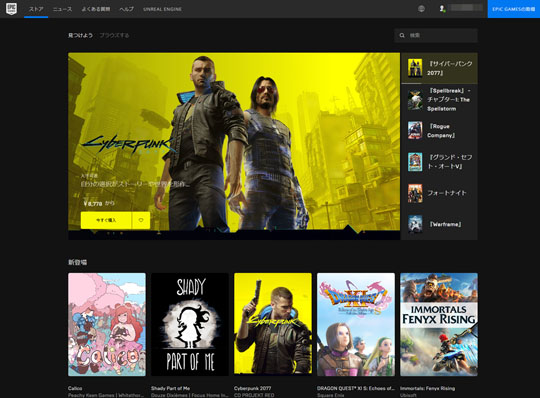Select 『グランド・セフト・オートV』 text in list
The height and width of the screenshot is (398, 540).
pos(450,162)
